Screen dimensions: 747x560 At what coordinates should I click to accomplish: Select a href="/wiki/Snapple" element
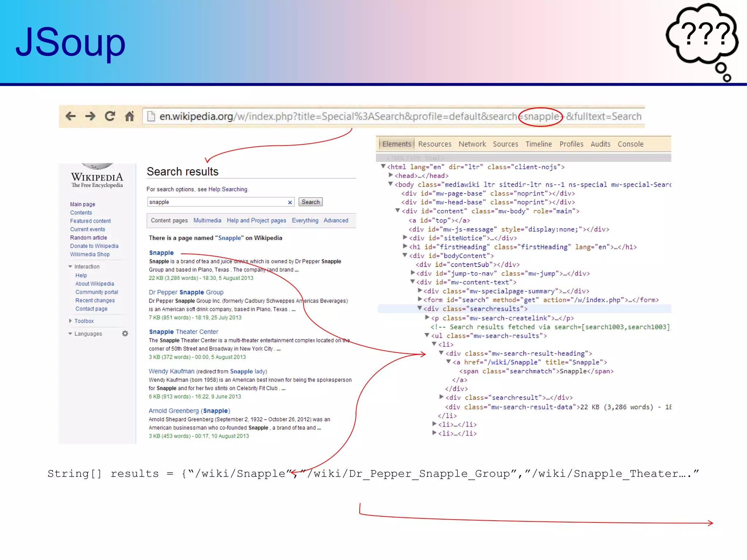[530, 362]
